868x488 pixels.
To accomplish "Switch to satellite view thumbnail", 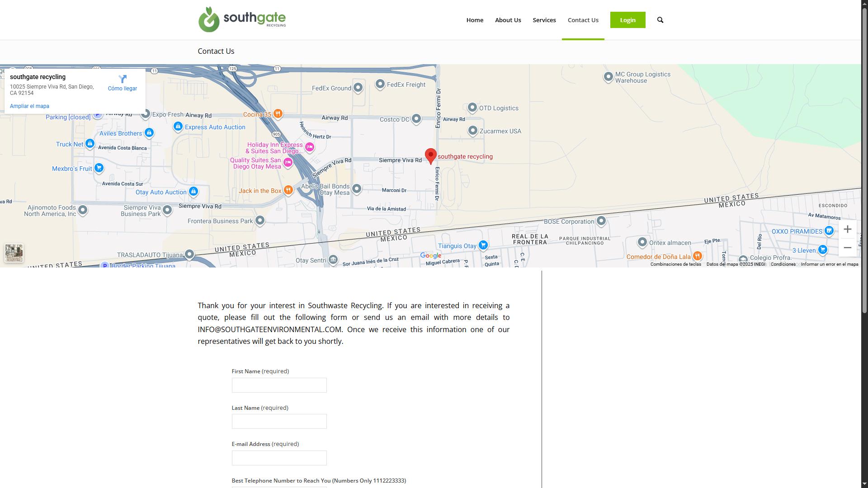I will coord(14,253).
